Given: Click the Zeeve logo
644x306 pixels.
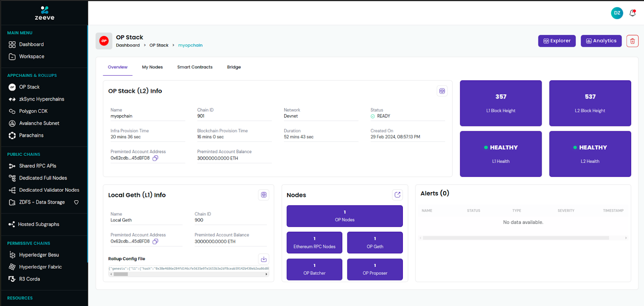Looking at the screenshot, I should click(45, 13).
